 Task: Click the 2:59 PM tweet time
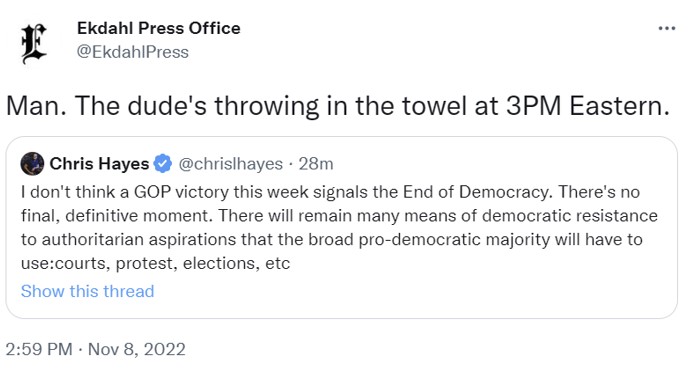tap(39, 349)
